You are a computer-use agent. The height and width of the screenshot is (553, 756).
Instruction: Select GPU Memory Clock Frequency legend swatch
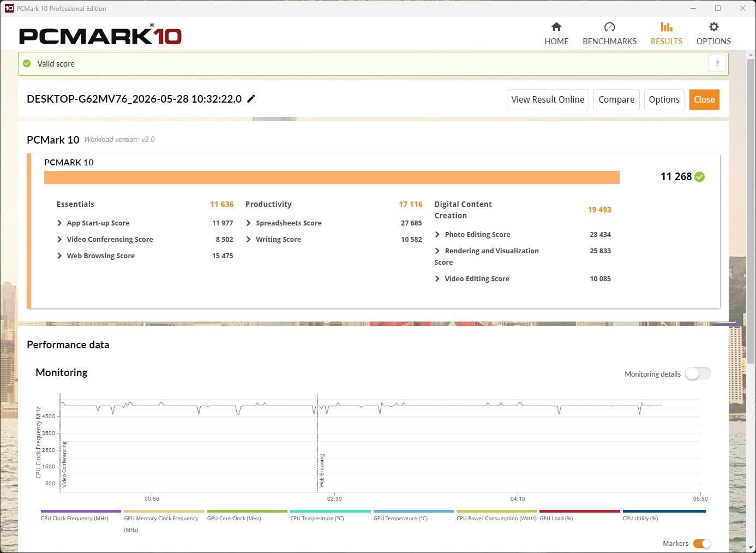[x=164, y=512]
